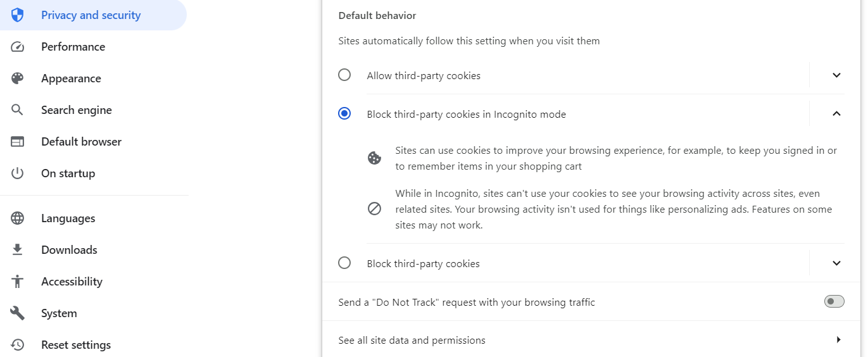Click the Downloads arrow icon
The width and height of the screenshot is (868, 357).
tap(18, 250)
